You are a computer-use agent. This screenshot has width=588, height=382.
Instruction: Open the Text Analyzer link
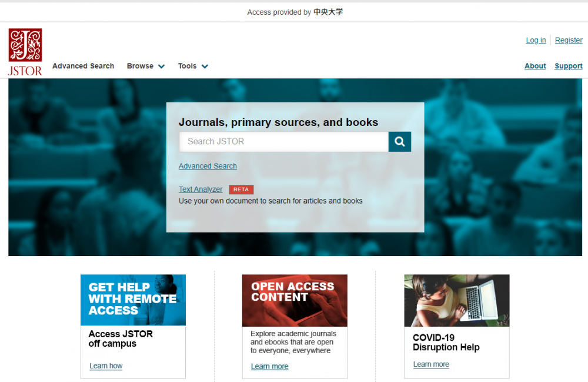pyautogui.click(x=201, y=190)
